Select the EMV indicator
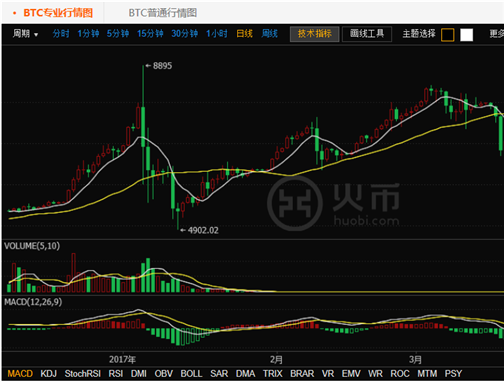Screen dimensions: 504x382 coord(351,374)
